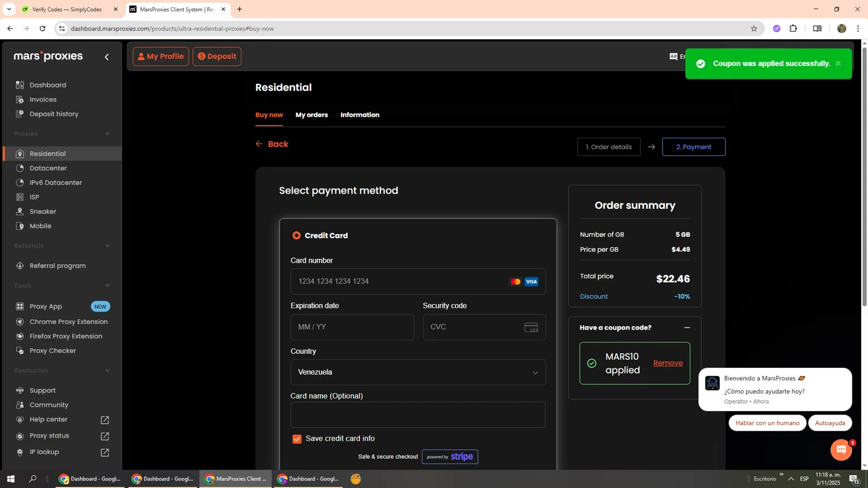The width and height of the screenshot is (868, 488).
Task: Open Community link in sidebar
Action: point(49,405)
